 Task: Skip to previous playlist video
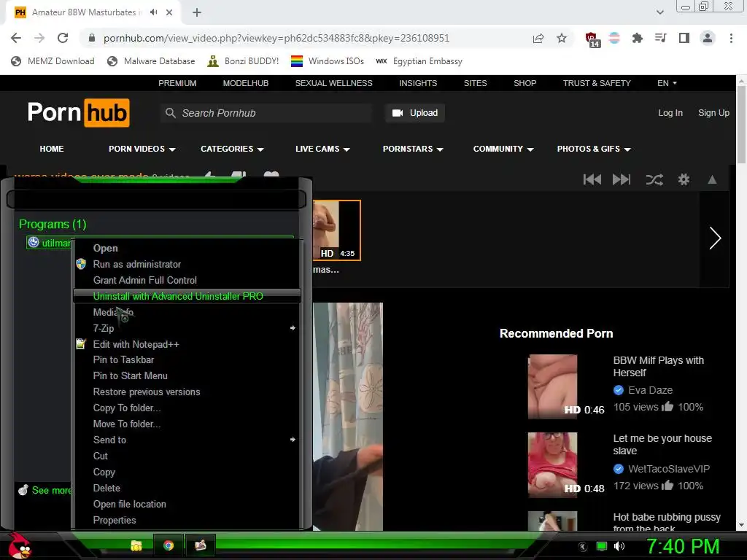point(592,179)
